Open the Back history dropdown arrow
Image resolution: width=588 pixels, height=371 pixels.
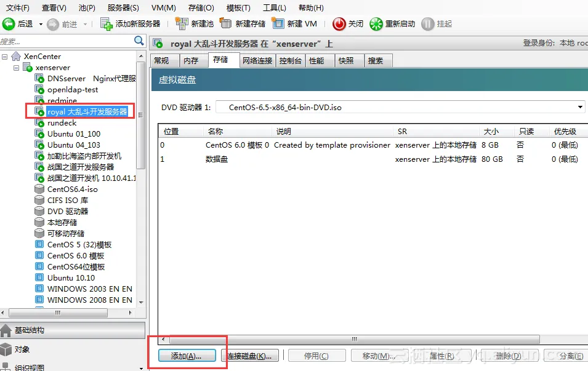tap(41, 25)
